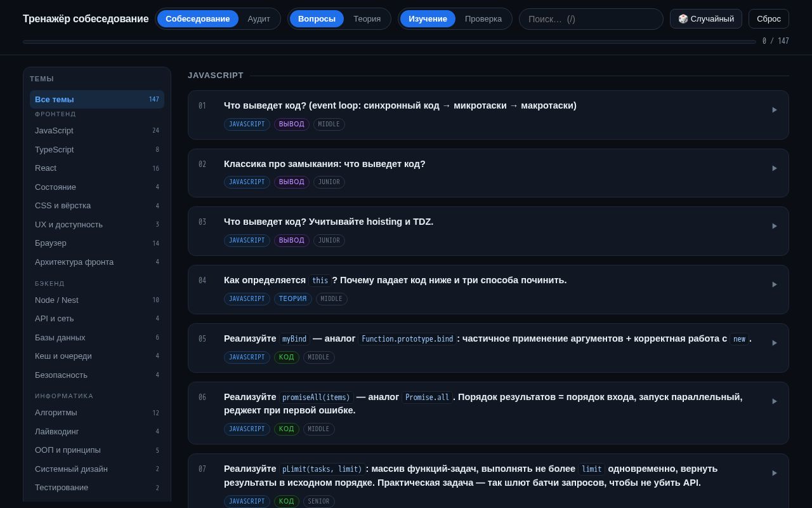Viewport: 812px width, 508px height.
Task: Open the Системный дизайн topic
Action: tap(97, 469)
